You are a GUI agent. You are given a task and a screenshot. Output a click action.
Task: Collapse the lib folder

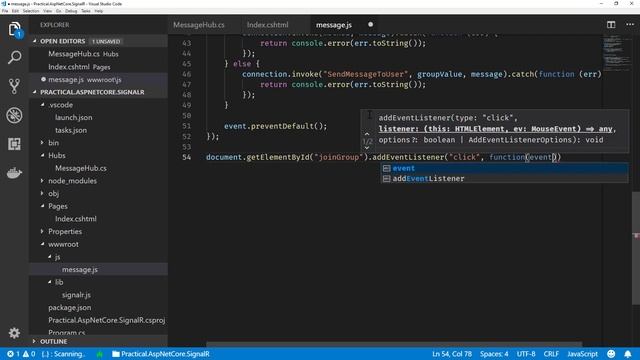click(49, 282)
